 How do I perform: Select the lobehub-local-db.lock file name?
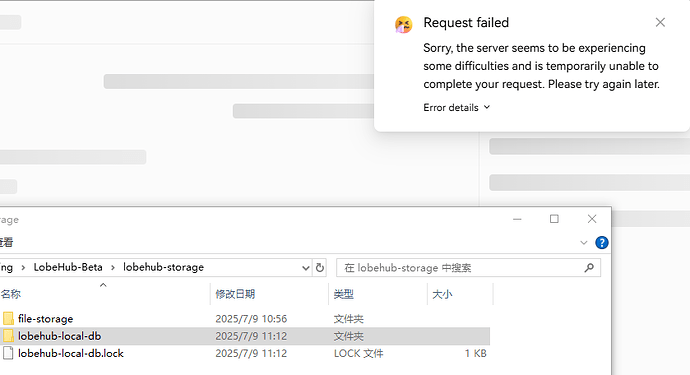[70, 353]
